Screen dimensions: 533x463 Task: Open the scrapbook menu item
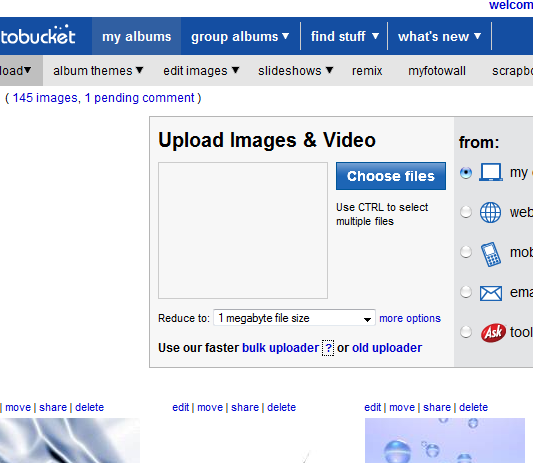[x=512, y=71]
